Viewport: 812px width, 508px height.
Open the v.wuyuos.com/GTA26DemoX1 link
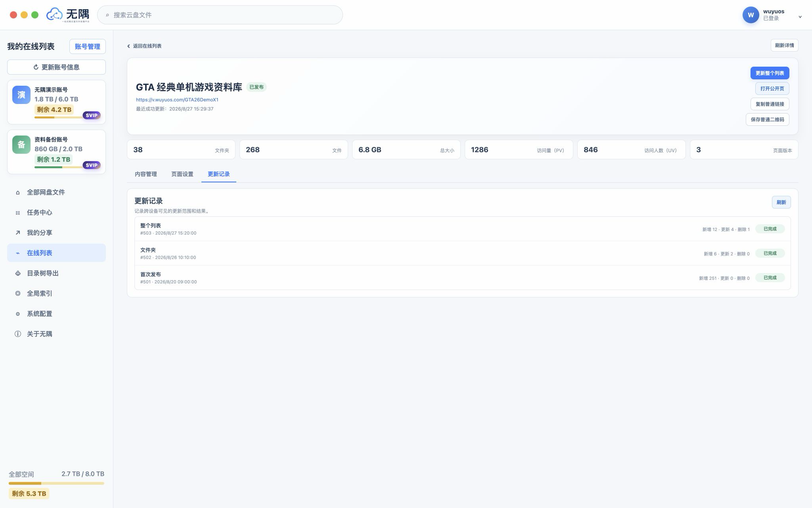point(177,100)
